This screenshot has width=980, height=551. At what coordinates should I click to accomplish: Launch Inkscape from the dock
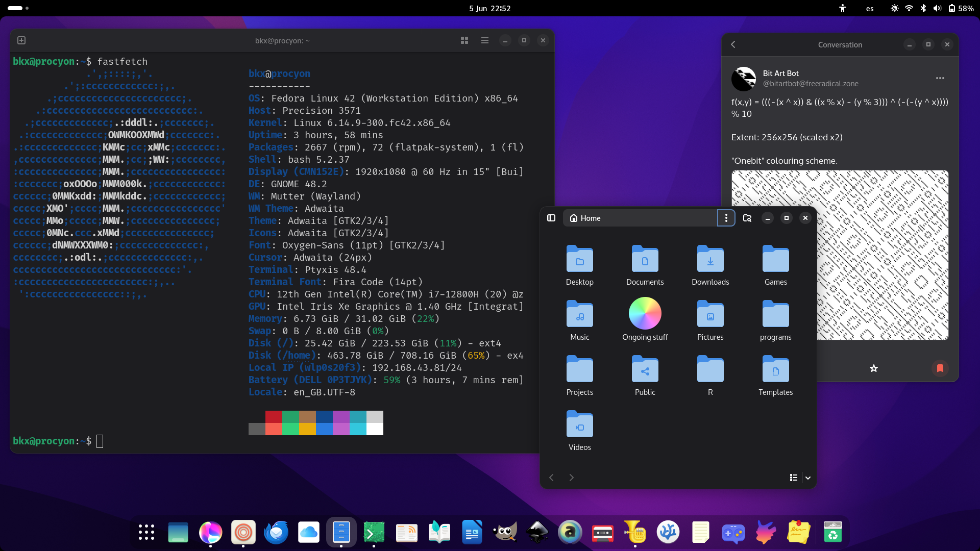pyautogui.click(x=537, y=532)
